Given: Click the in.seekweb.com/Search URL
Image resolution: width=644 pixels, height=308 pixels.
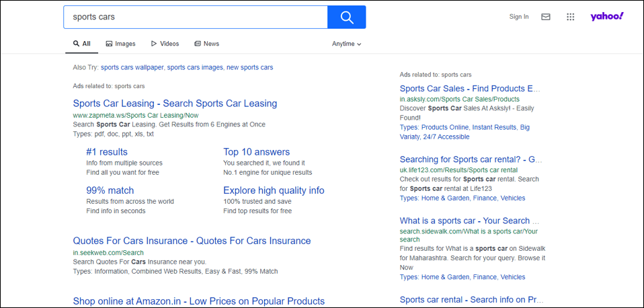Looking at the screenshot, I should (x=108, y=253).
